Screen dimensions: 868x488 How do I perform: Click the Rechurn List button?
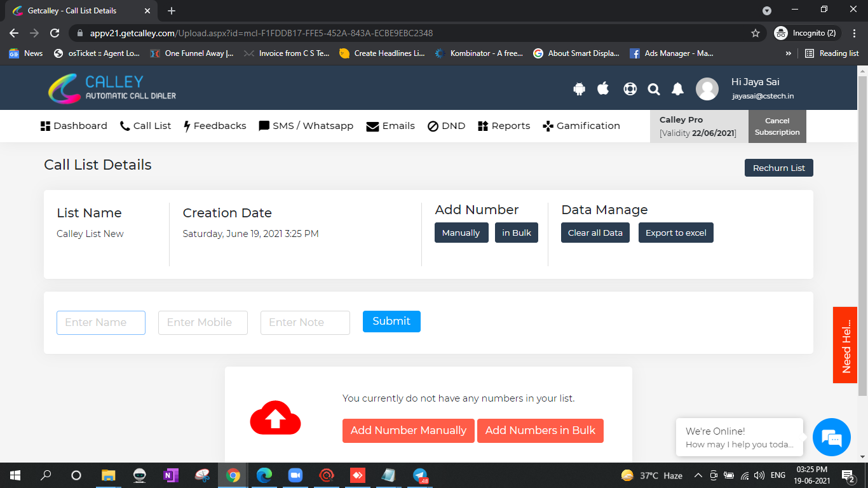click(779, 168)
